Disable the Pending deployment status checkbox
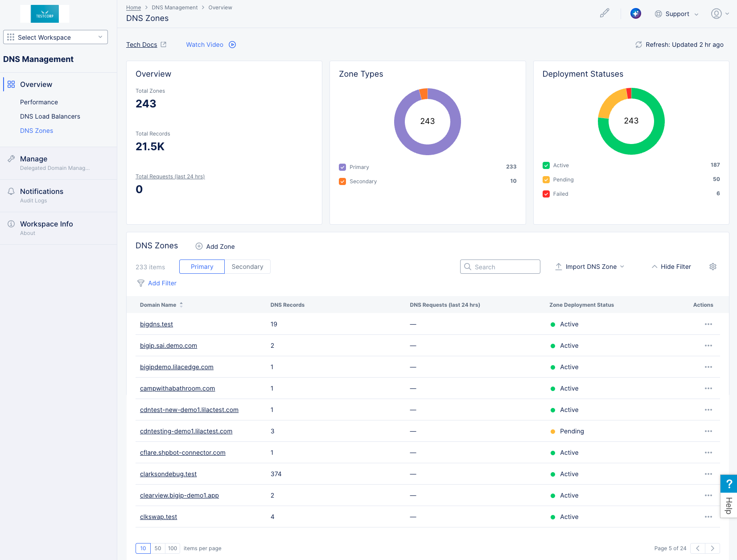 [546, 179]
